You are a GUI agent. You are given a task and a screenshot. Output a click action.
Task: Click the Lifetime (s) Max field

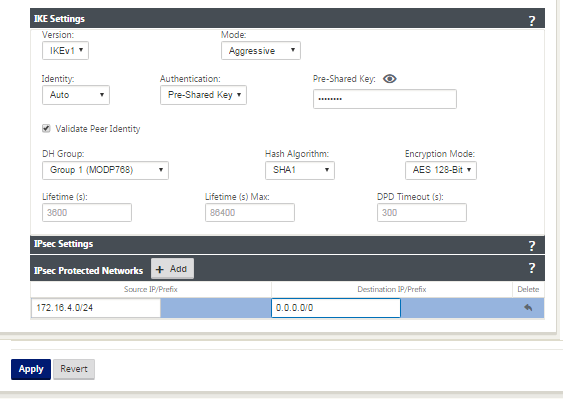(250, 213)
